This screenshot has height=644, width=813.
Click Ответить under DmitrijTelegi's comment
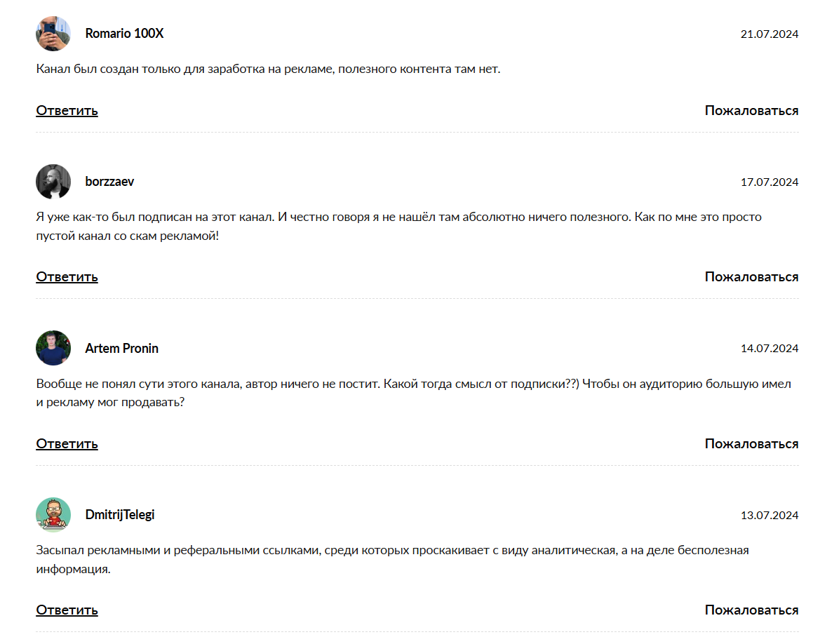pyautogui.click(x=67, y=610)
